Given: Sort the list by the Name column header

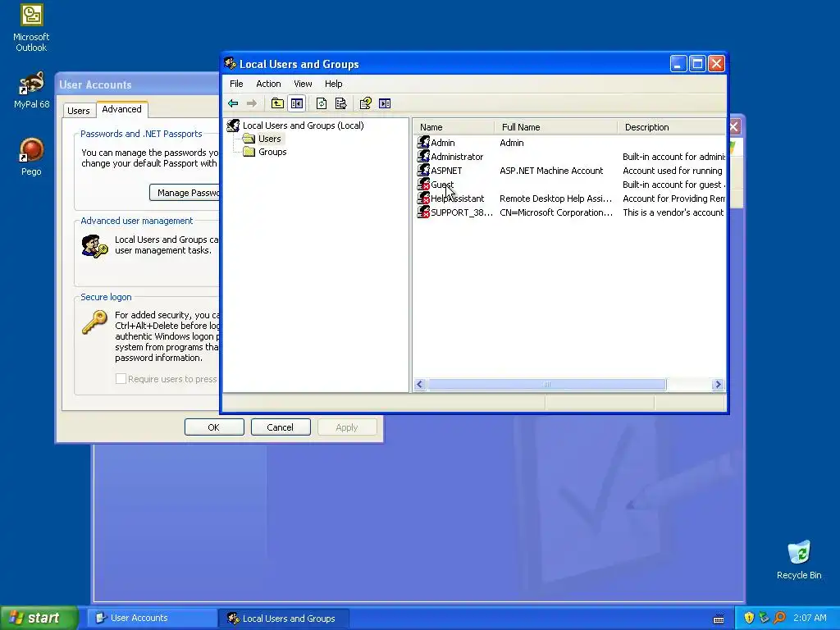Looking at the screenshot, I should 454,127.
